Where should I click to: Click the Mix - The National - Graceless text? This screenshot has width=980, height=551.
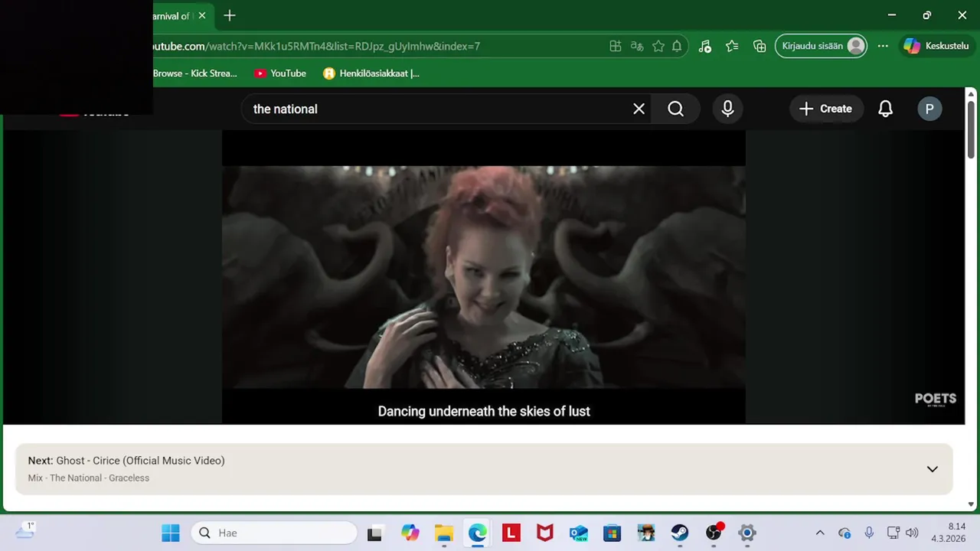pyautogui.click(x=89, y=478)
